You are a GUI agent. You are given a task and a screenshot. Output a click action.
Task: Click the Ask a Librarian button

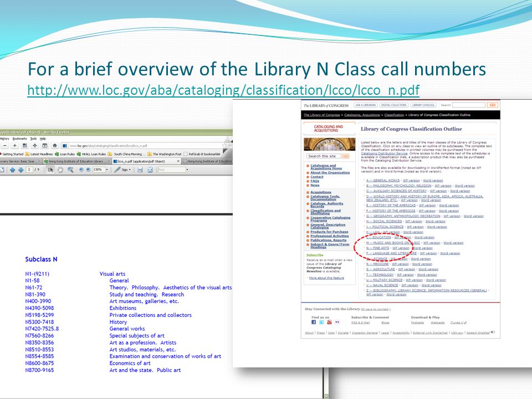click(x=366, y=105)
